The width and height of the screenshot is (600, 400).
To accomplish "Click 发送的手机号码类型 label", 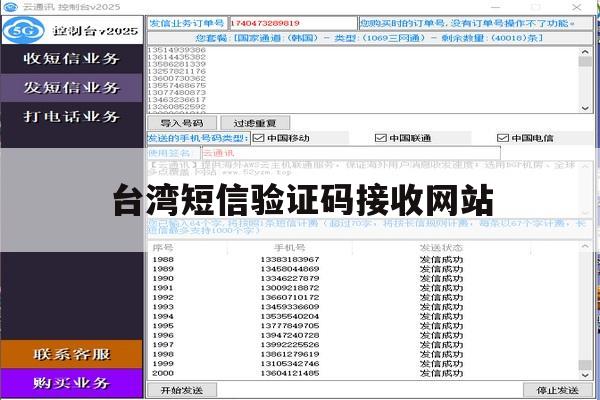I will pos(198,138).
